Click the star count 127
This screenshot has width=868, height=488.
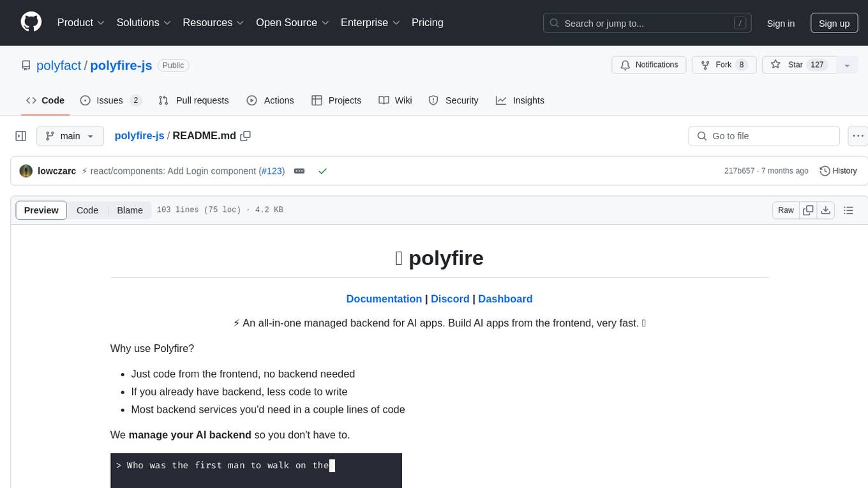[x=817, y=65]
